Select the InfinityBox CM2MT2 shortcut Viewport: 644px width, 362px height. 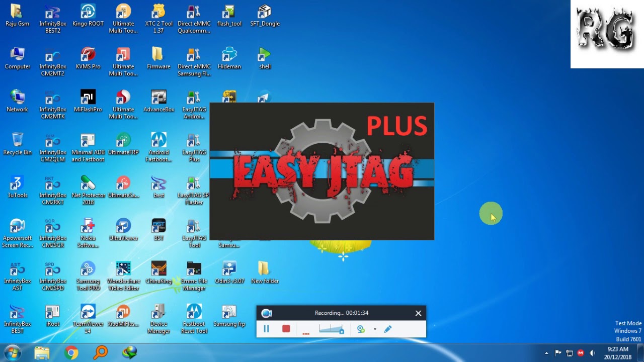click(53, 62)
